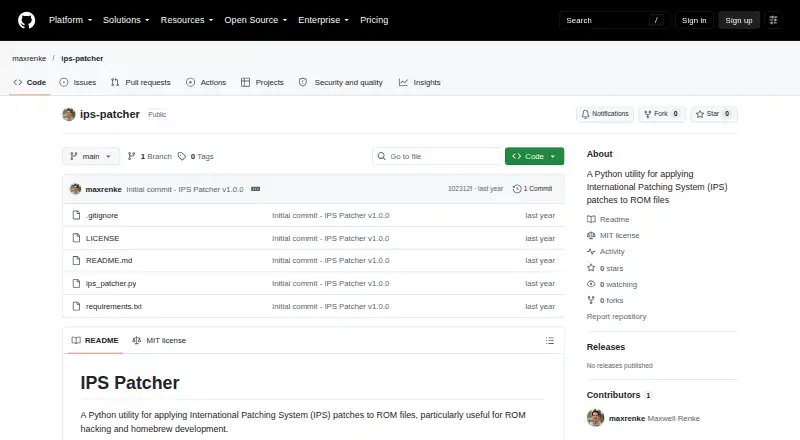800x440 pixels.
Task: Open the LICENSE file
Action: point(103,238)
